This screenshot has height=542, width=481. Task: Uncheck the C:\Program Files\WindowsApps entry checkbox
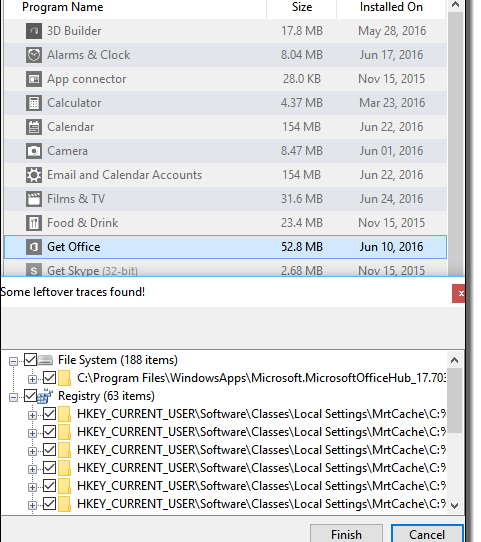pyautogui.click(x=49, y=378)
